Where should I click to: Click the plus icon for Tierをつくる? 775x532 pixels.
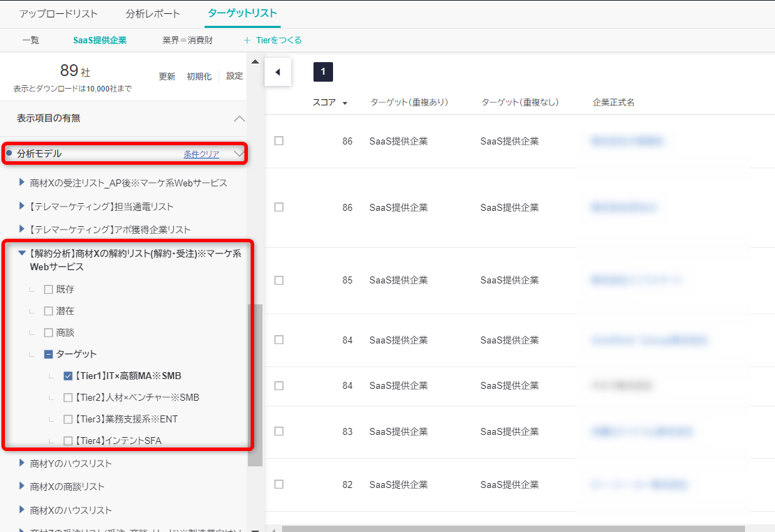pos(247,40)
